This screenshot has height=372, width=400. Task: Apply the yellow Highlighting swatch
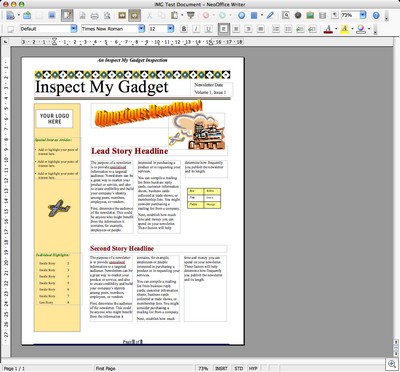coord(345,29)
